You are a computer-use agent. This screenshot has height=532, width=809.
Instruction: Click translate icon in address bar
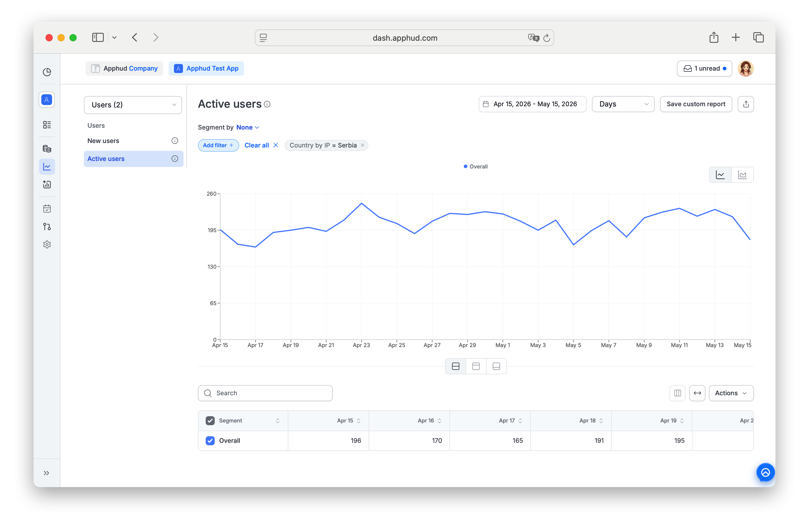533,38
